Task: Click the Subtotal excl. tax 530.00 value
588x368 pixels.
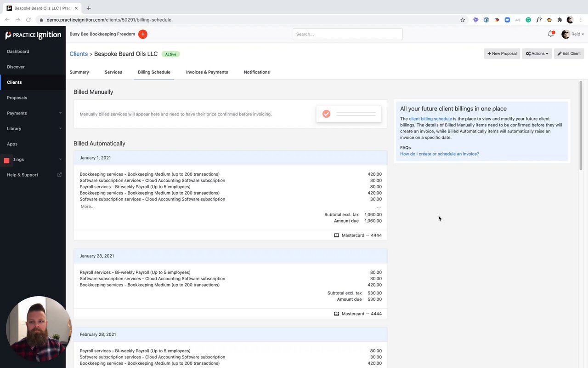Action: (x=375, y=293)
